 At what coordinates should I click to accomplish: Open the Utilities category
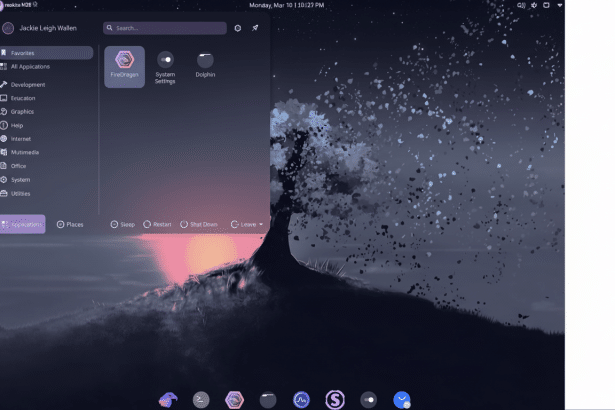point(46,193)
